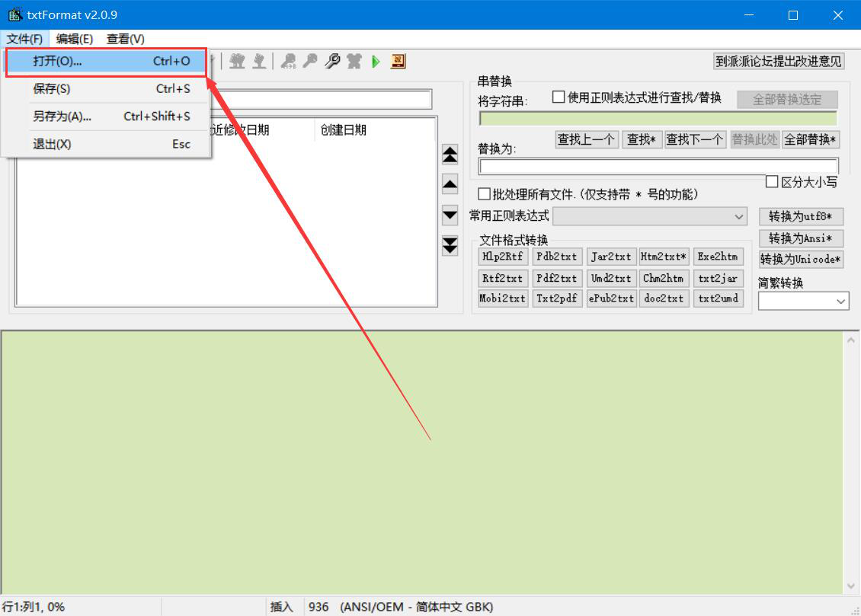The height and width of the screenshot is (616, 861).
Task: Click the gray double-figure toolbar icon
Action: pos(237,61)
